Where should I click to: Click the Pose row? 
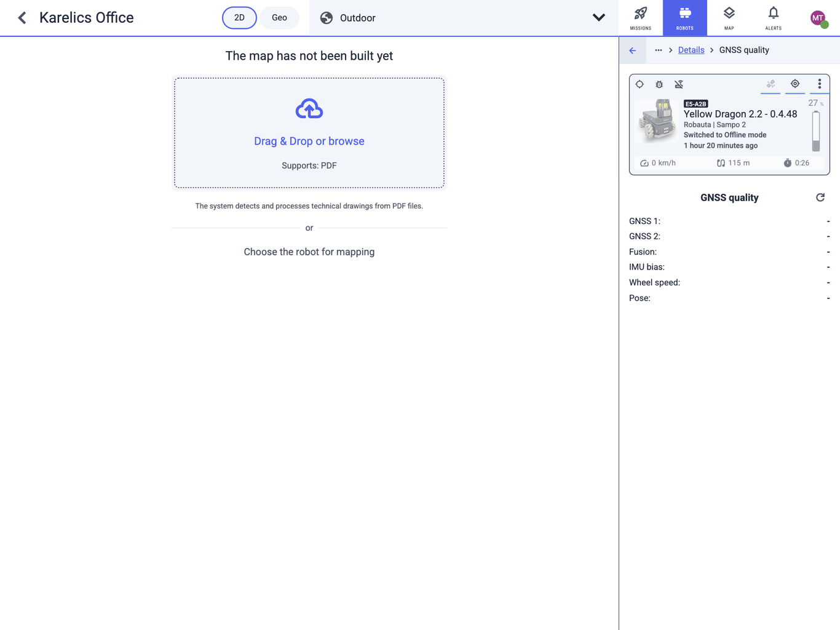point(729,298)
